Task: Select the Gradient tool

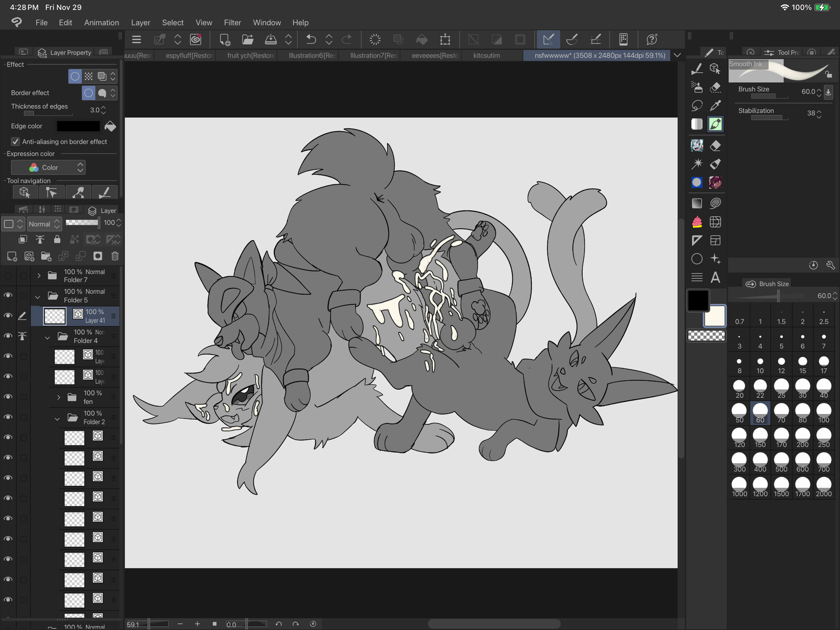Action: pos(697,203)
